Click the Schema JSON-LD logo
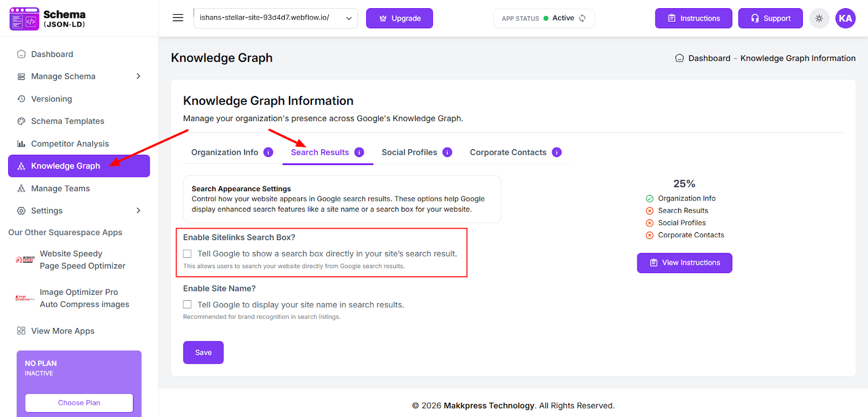This screenshot has width=868, height=417. [x=48, y=19]
